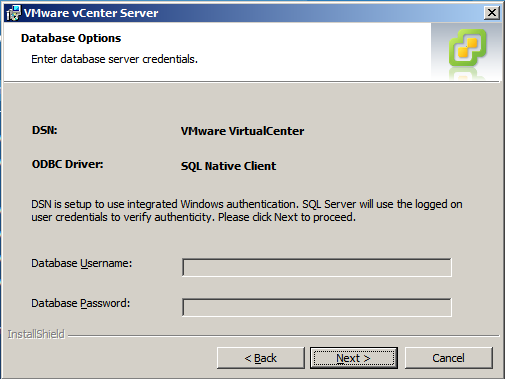This screenshot has height=379, width=505.
Task: Click the 'ODBC Driver:' label
Action: (68, 164)
